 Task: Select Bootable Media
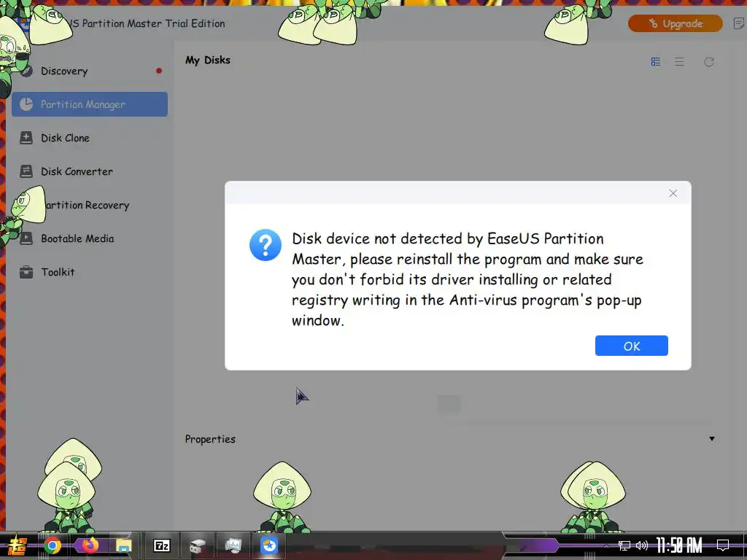(x=90, y=238)
